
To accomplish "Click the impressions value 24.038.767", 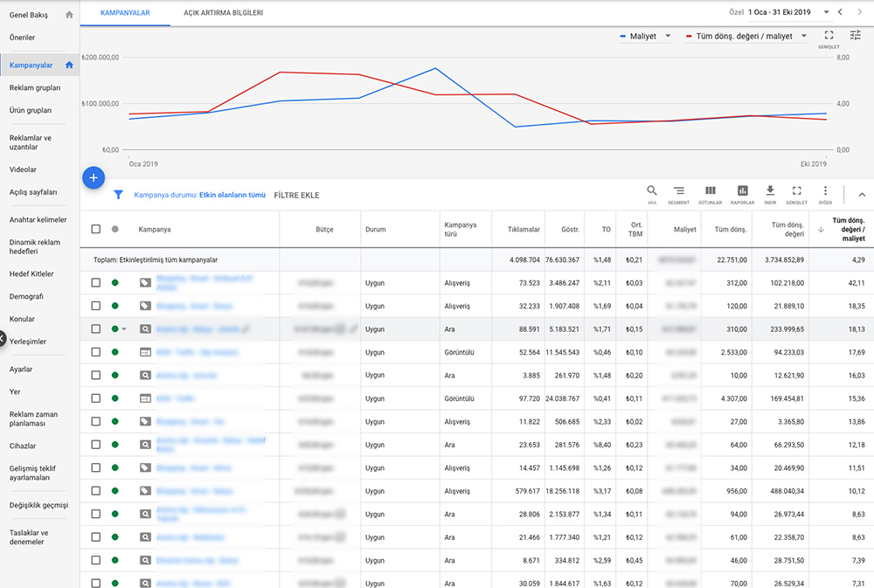I will (562, 398).
